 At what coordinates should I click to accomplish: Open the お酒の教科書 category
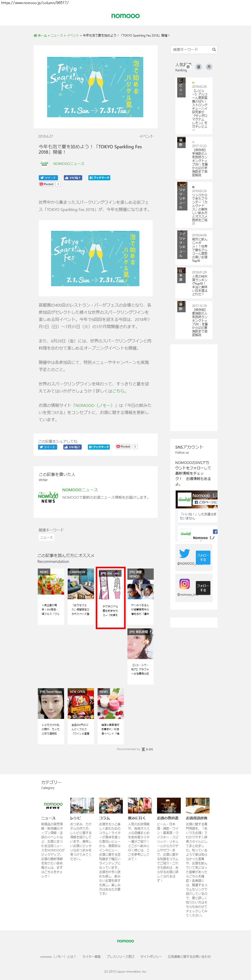point(169,840)
